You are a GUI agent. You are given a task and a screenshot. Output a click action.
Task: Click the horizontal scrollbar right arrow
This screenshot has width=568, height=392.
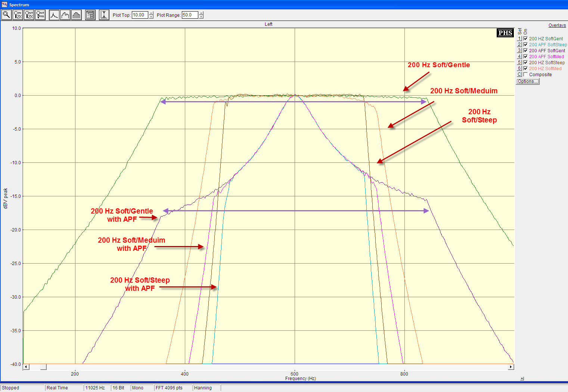click(x=510, y=367)
